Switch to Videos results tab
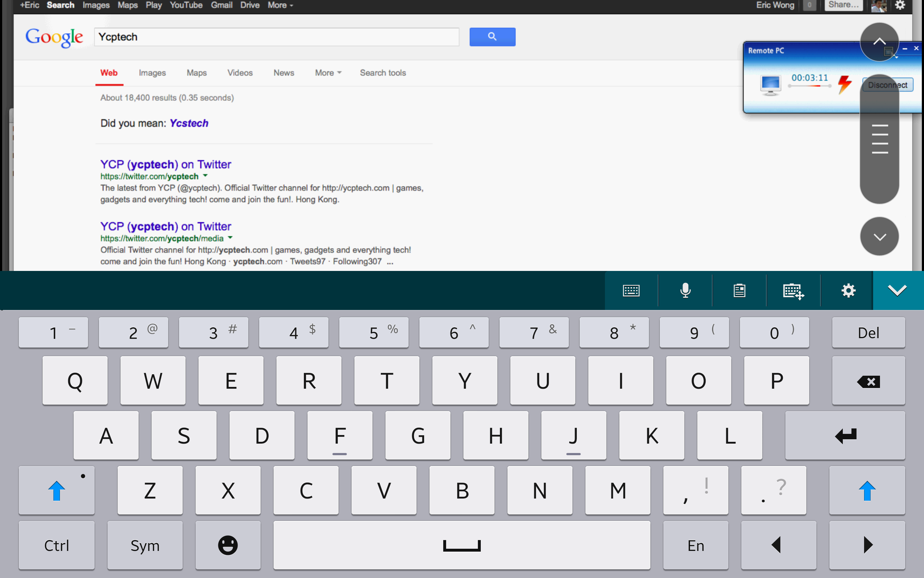This screenshot has height=578, width=924. pos(240,73)
